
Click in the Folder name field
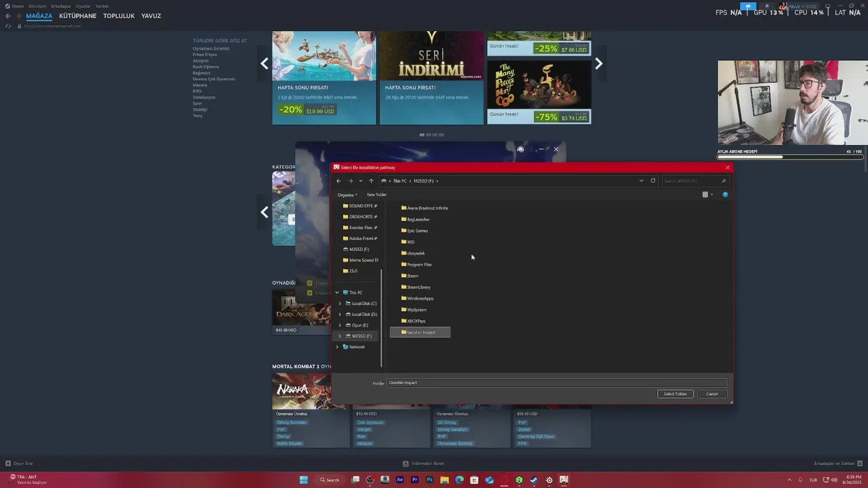pos(557,383)
